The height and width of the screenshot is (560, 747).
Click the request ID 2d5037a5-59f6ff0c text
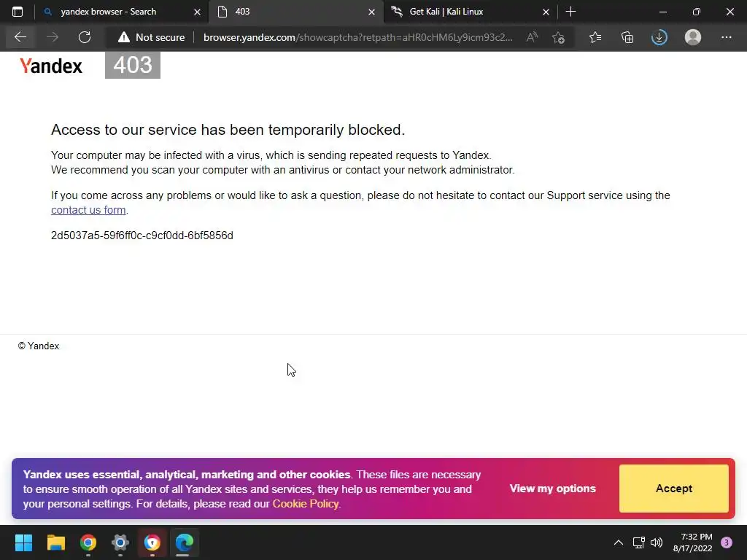click(x=142, y=236)
